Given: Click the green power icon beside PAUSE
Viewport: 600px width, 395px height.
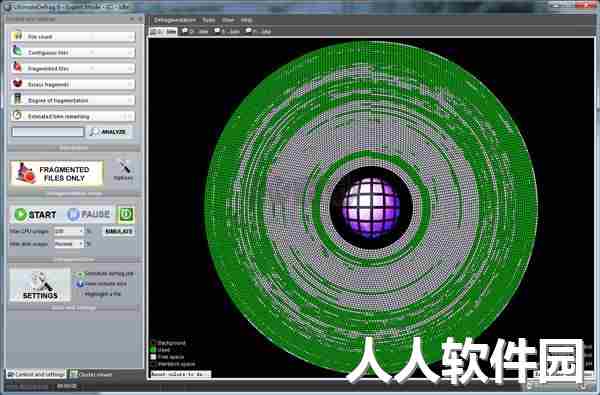Looking at the screenshot, I should (126, 214).
